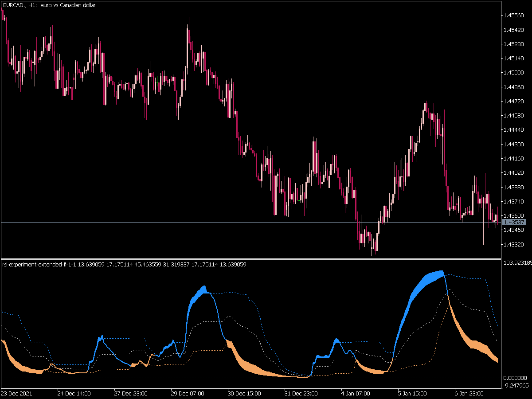Click the chart title 'EURCAD., H1: euro vs Canadian dollar'
Screen dimensions: 532x399
click(49, 5)
